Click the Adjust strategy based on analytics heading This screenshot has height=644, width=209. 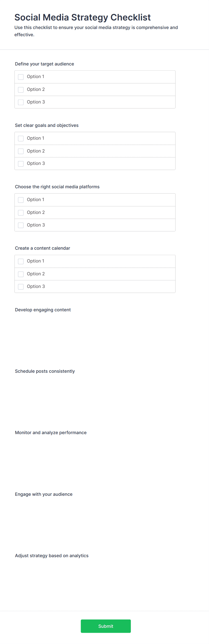coord(52,556)
